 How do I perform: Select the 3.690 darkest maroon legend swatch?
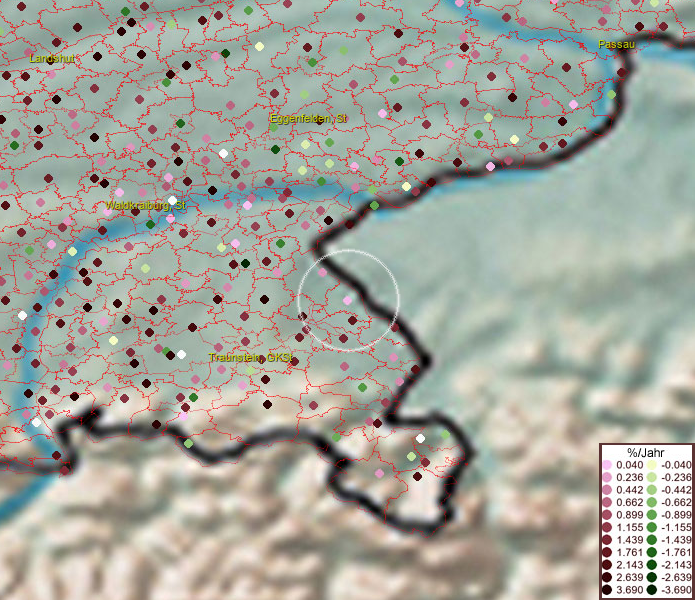[608, 590]
